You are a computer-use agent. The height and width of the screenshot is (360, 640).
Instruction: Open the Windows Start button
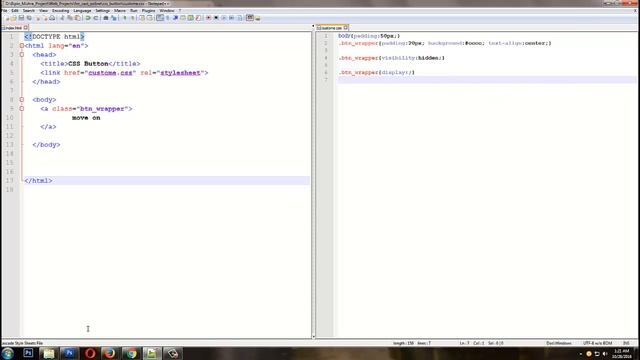pos(8,353)
